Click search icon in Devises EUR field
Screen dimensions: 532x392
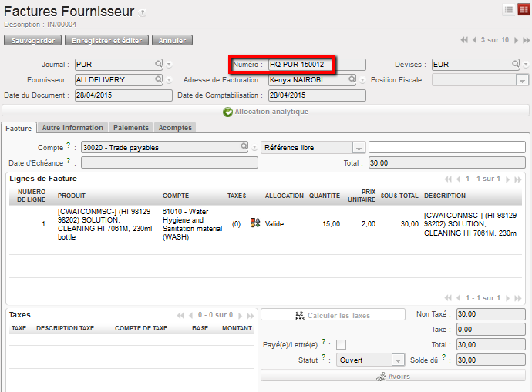pos(515,65)
